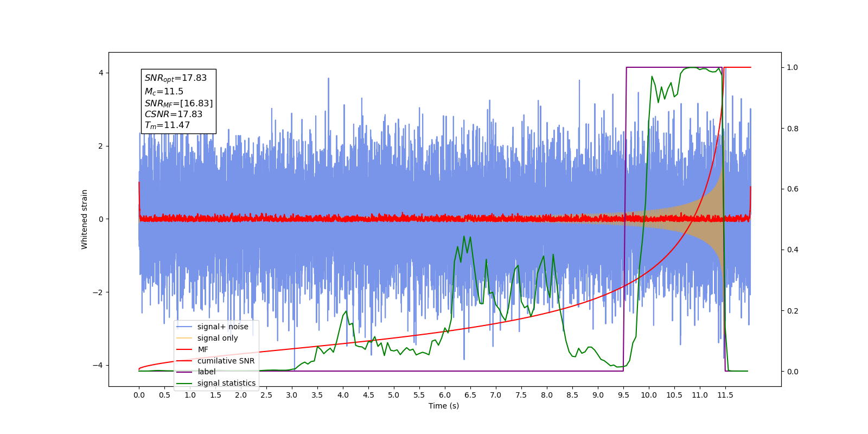The height and width of the screenshot is (434, 868).
Task: Click the x-axis tick label 11.5
Action: (725, 395)
